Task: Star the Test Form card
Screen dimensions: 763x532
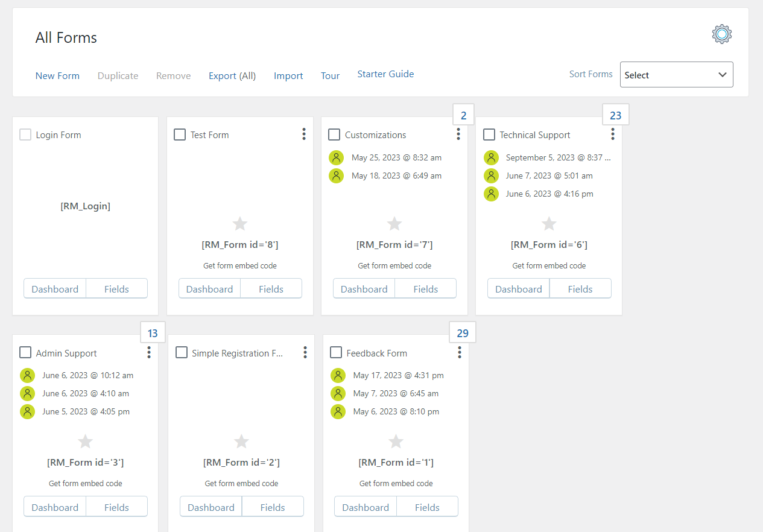Action: click(x=240, y=224)
